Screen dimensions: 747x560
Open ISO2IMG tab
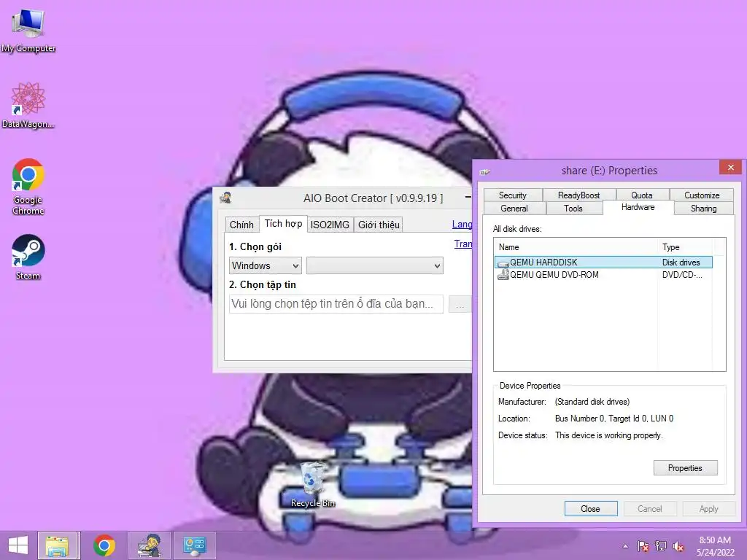pos(330,225)
